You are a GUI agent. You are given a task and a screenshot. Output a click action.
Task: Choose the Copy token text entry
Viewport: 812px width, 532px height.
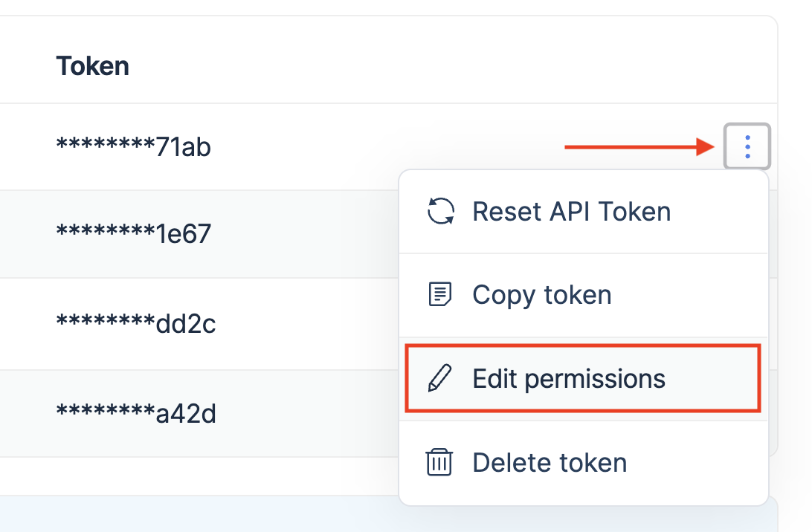541,295
